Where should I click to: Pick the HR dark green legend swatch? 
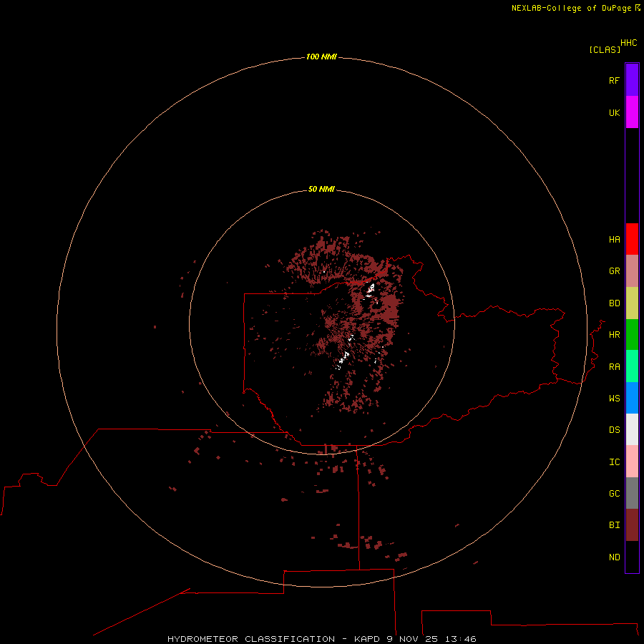point(632,335)
